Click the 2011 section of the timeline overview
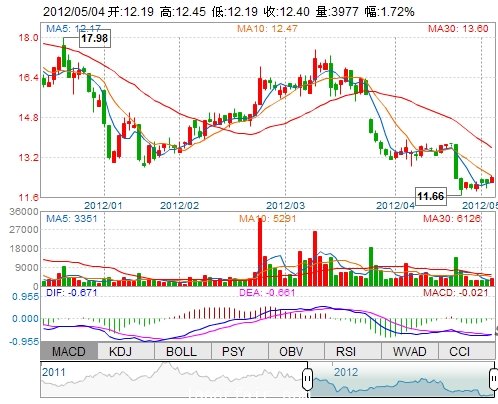The image size is (498, 404). pyautogui.click(x=172, y=379)
